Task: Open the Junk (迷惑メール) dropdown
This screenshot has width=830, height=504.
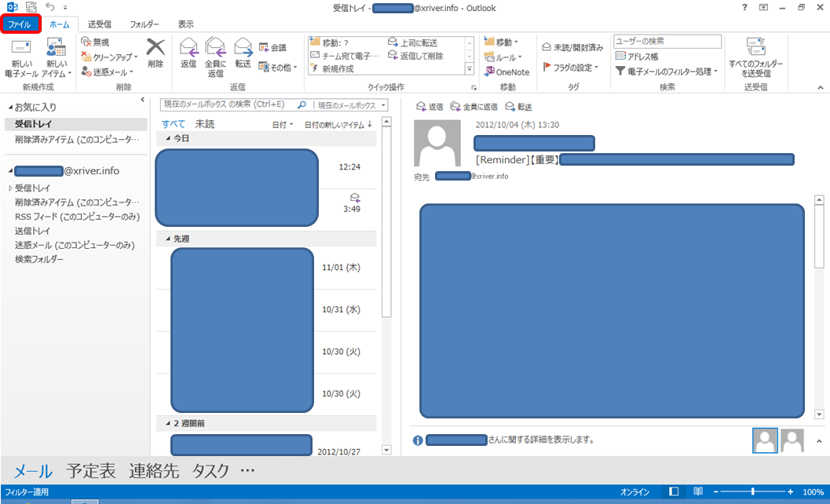Action: click(x=109, y=71)
